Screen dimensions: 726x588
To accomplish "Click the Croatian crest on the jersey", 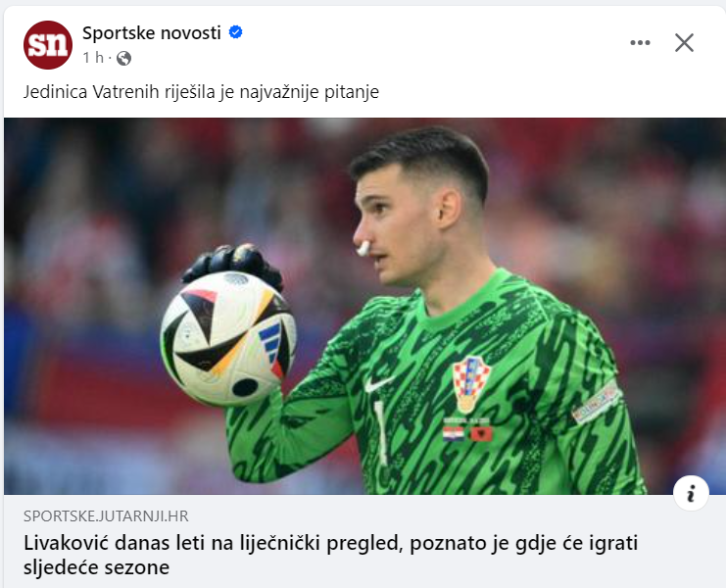I will [471, 384].
